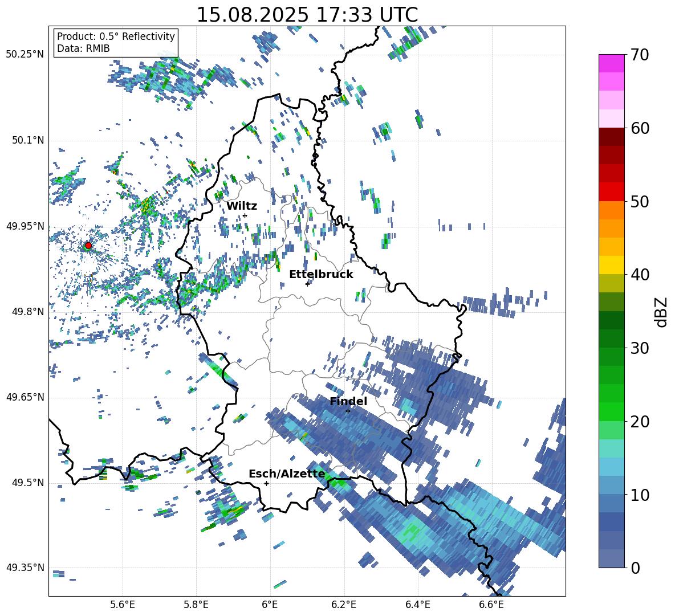Pick the magenta top colorbar swatch
Viewport: 675px width, 616px height.
(x=611, y=63)
